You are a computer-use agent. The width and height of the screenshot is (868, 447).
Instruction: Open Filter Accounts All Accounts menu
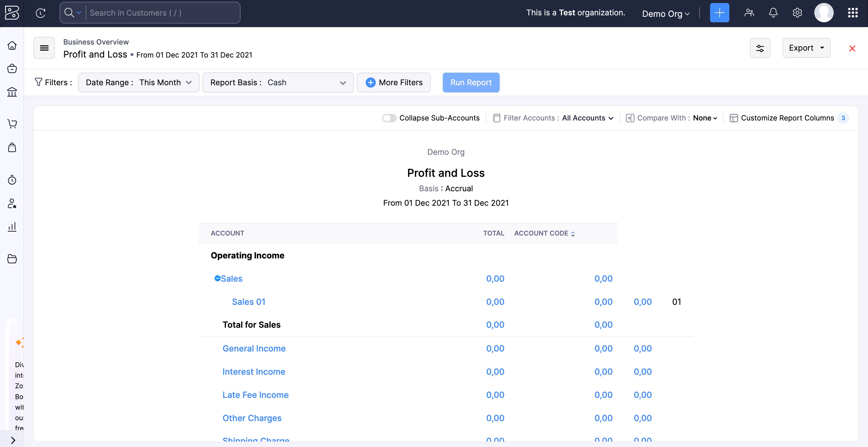pos(587,118)
